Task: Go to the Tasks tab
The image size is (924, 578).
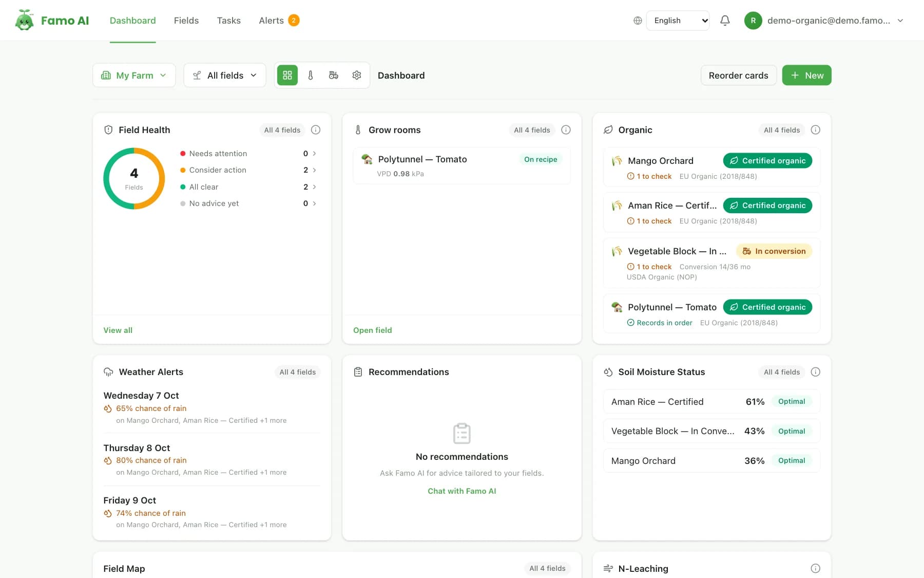Action: coord(228,21)
